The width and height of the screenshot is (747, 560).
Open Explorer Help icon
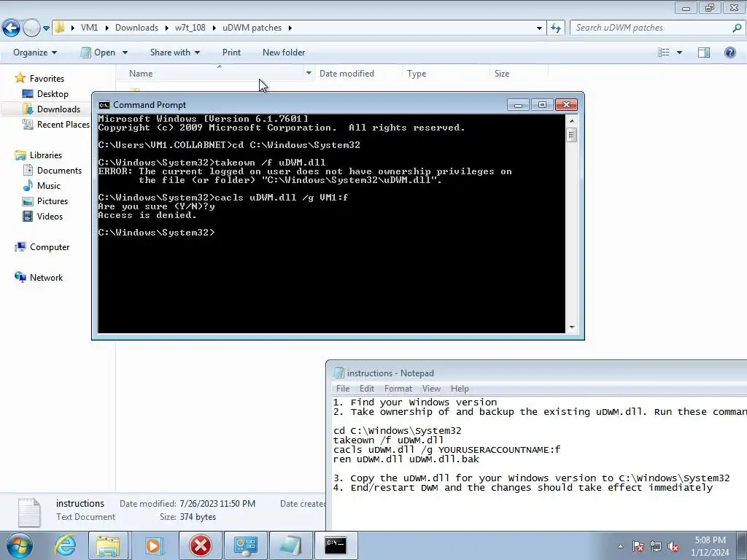tap(729, 52)
